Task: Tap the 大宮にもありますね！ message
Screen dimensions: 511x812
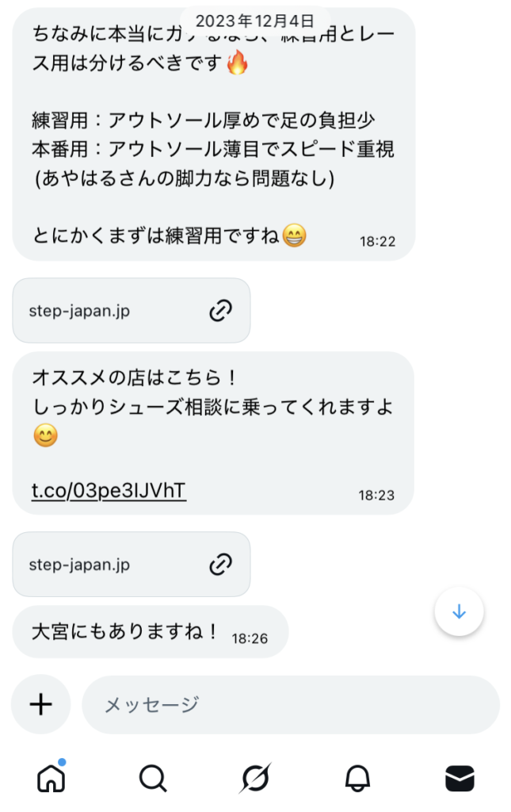Action: click(125, 632)
